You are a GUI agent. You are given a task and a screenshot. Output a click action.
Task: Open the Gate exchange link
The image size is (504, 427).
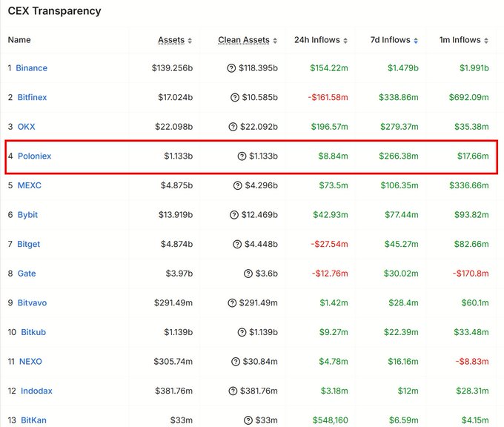[27, 274]
